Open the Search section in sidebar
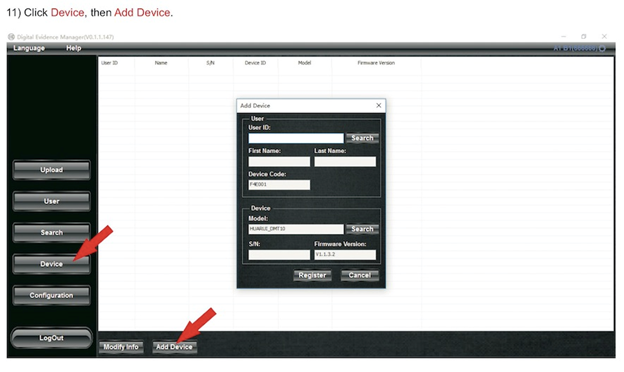 coord(51,232)
